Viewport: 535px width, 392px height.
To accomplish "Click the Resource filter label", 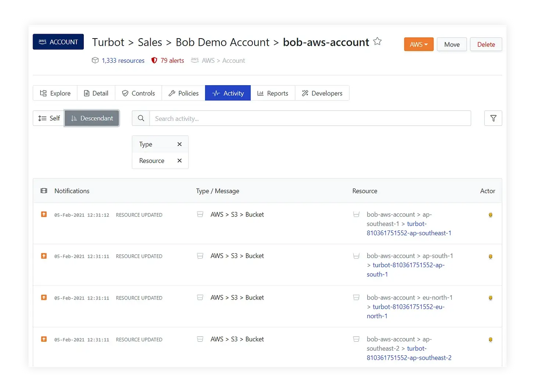I will click(152, 161).
